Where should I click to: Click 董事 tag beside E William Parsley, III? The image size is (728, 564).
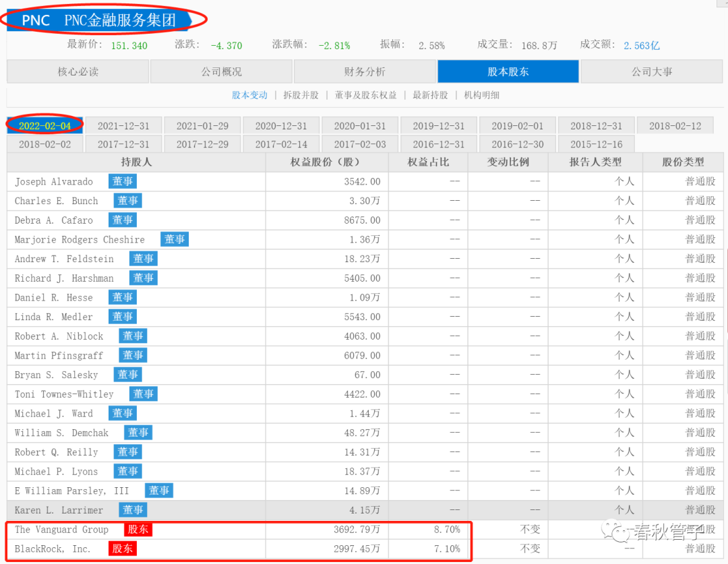tap(159, 491)
